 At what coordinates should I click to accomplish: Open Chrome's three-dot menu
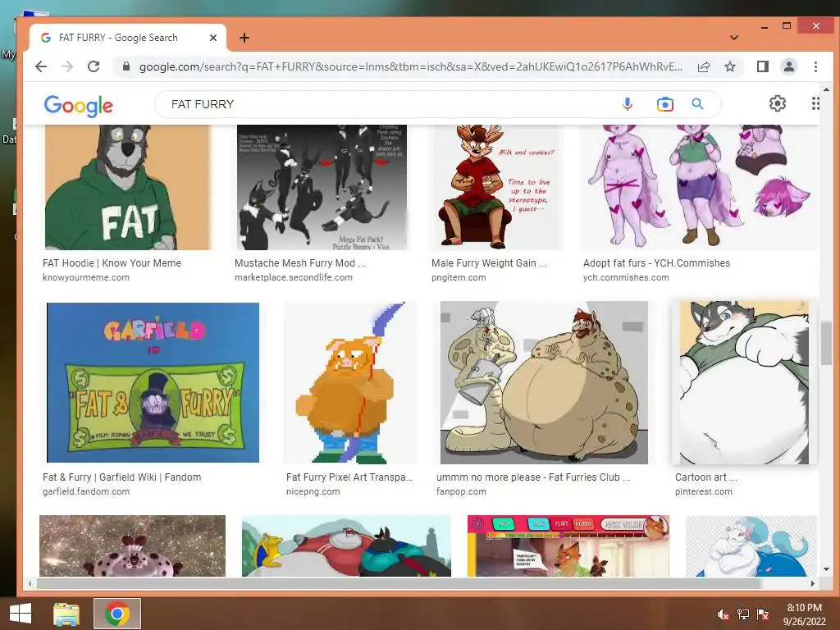point(815,66)
